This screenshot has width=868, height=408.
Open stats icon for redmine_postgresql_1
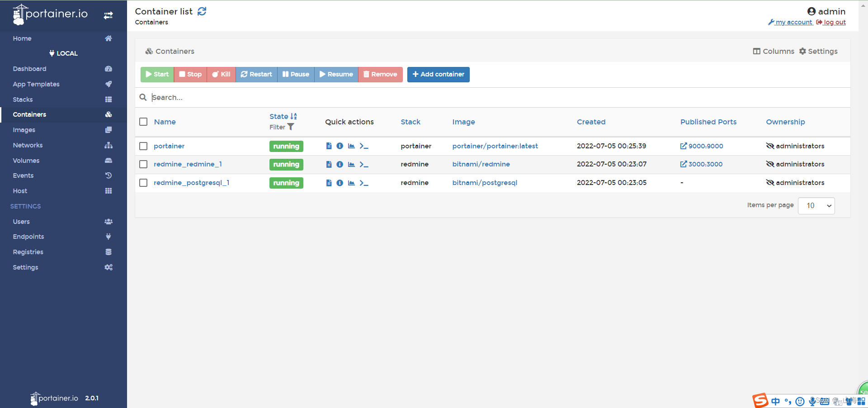351,183
